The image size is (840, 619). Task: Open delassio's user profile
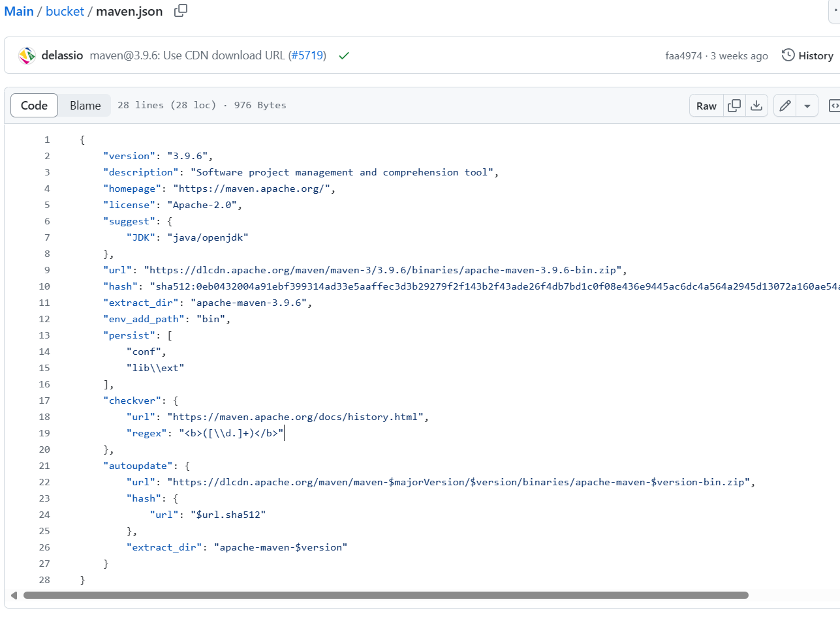click(x=62, y=55)
